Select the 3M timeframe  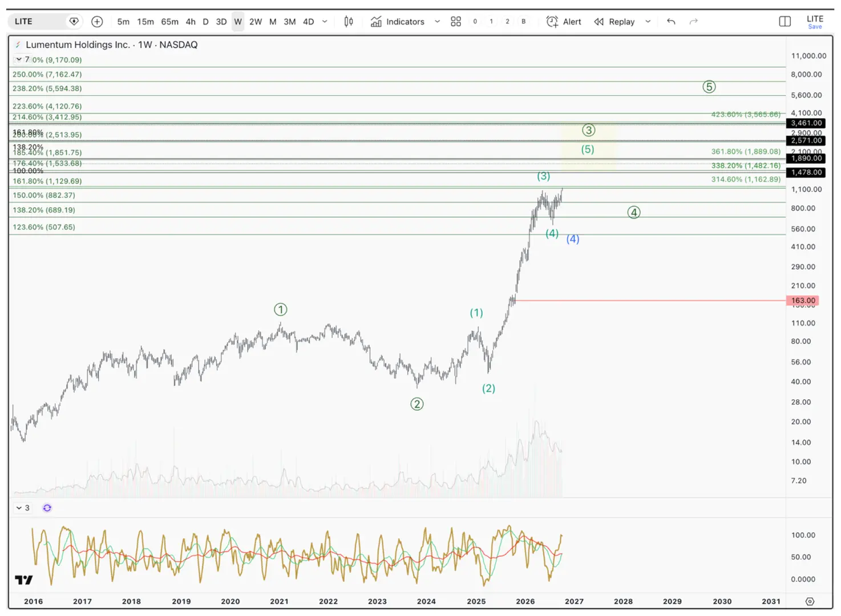[x=290, y=22]
